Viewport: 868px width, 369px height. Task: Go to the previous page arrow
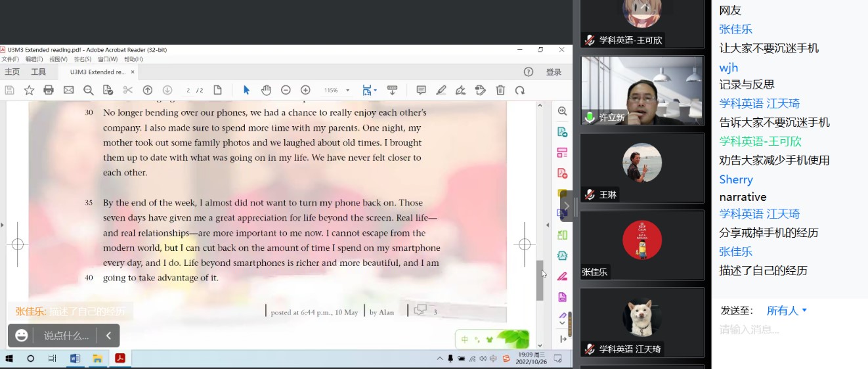[148, 90]
